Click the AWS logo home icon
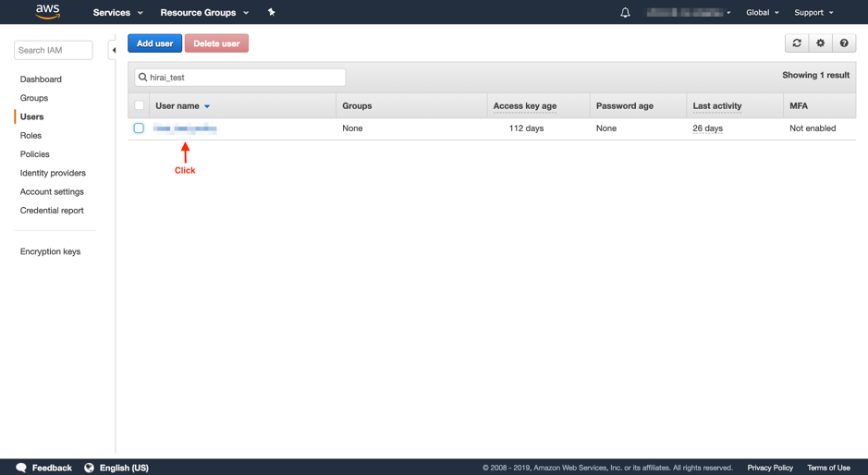Image resolution: width=868 pixels, height=475 pixels. coord(47,12)
